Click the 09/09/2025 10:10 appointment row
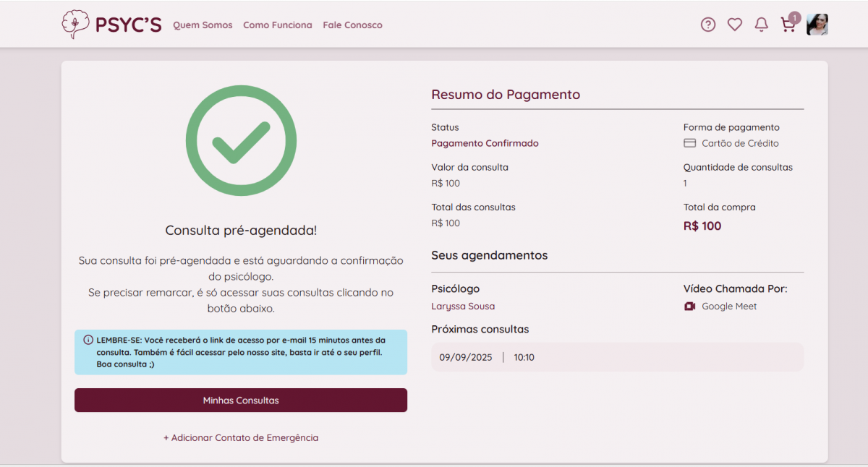Screen dimensions: 868x467 [x=617, y=357]
